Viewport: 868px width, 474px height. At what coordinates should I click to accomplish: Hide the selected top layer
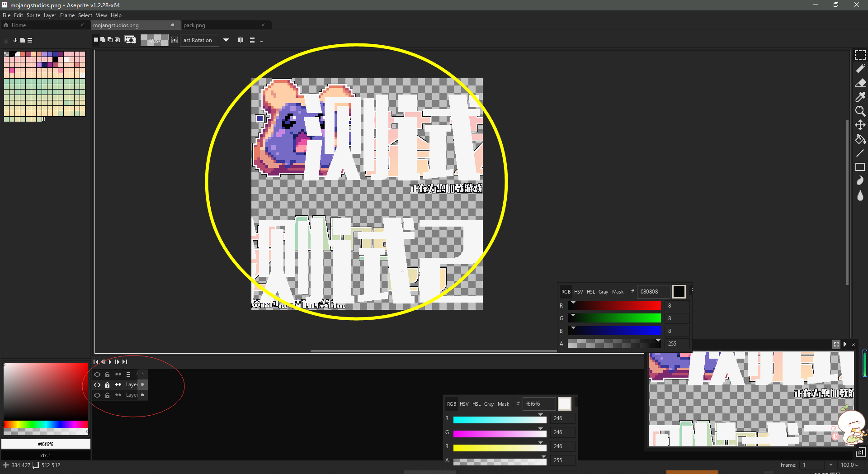[x=97, y=385]
